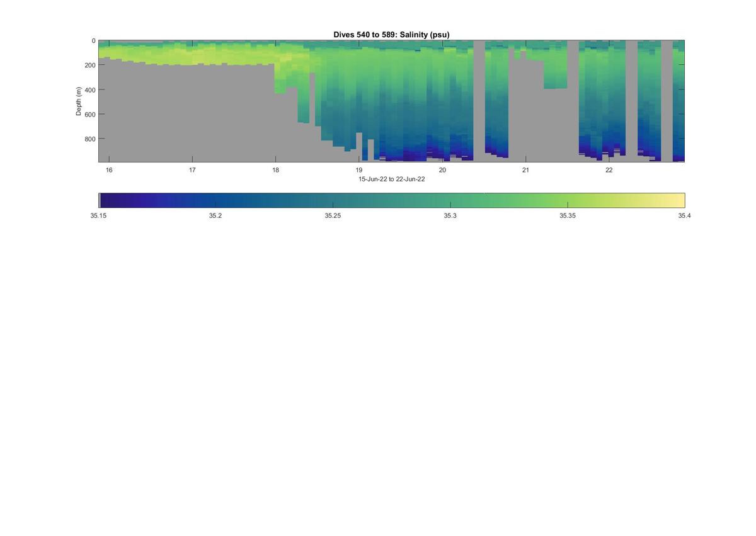This screenshot has height=536, width=756.
Task: Click colorbar label 35.4
Action: [684, 215]
